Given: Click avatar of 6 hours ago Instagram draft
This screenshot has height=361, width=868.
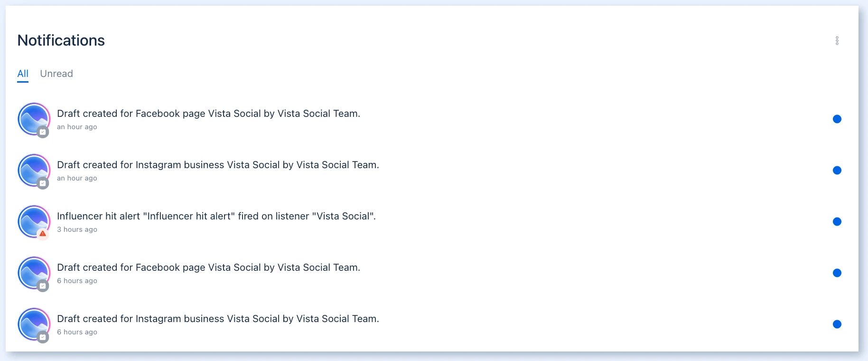Looking at the screenshot, I should [x=34, y=324].
